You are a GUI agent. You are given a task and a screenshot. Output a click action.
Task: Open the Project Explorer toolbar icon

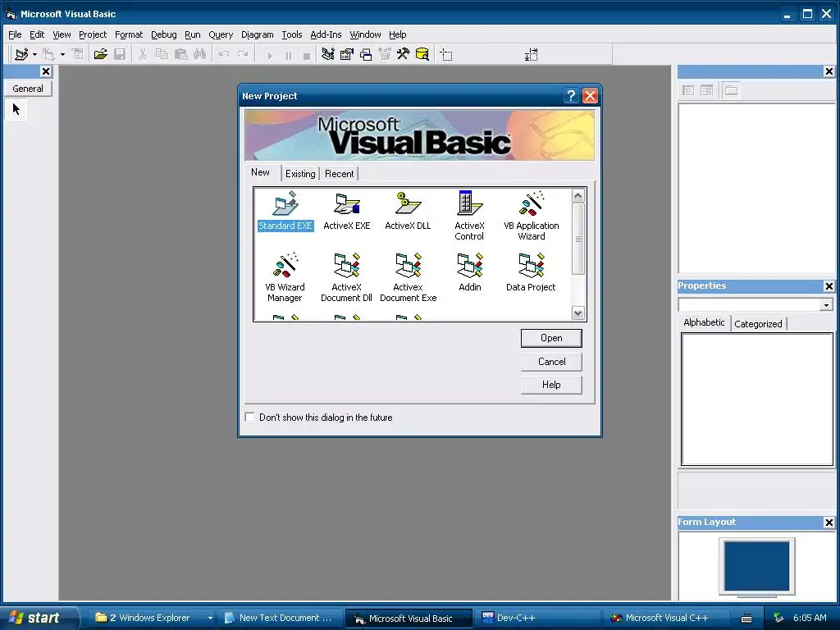(328, 55)
